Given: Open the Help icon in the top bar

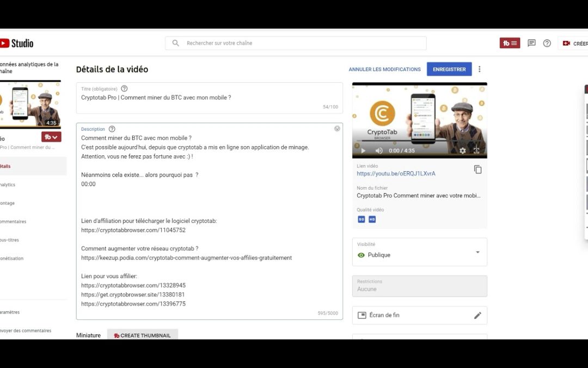Looking at the screenshot, I should point(547,43).
